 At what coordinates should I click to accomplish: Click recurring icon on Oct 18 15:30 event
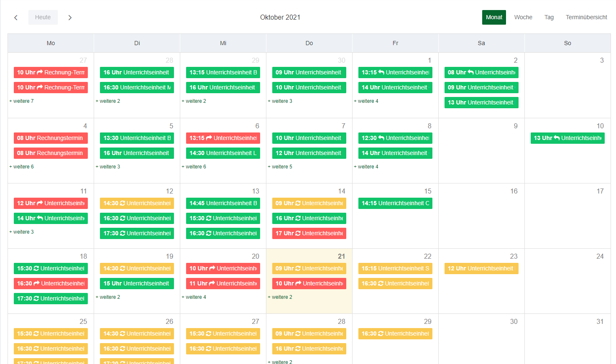pyautogui.click(x=36, y=268)
